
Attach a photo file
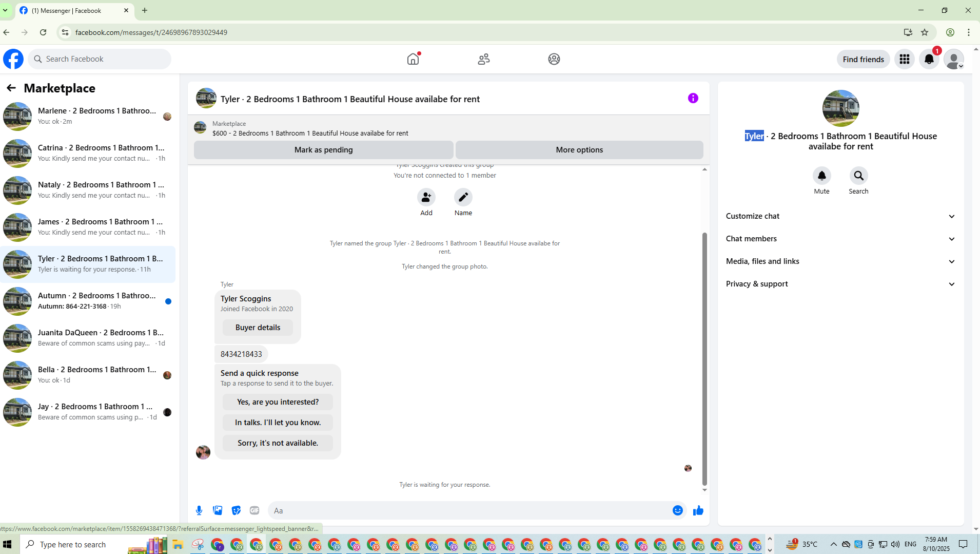pyautogui.click(x=218, y=510)
